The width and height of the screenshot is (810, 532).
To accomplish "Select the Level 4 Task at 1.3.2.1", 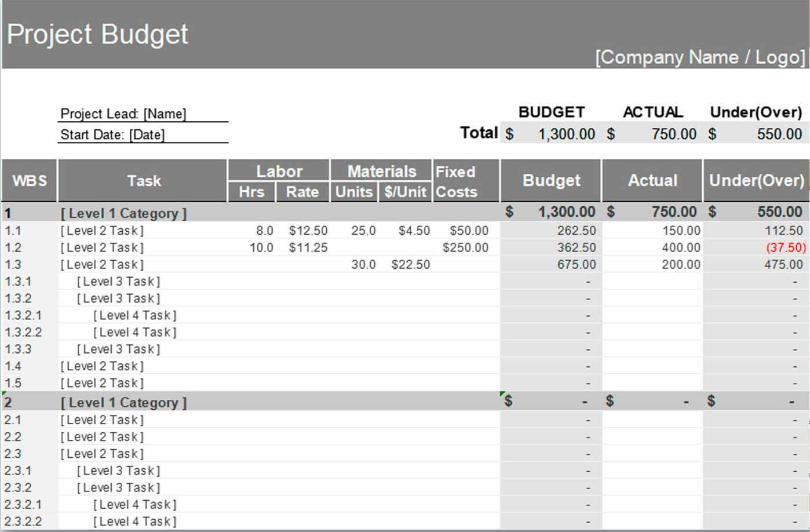I will coord(135,315).
